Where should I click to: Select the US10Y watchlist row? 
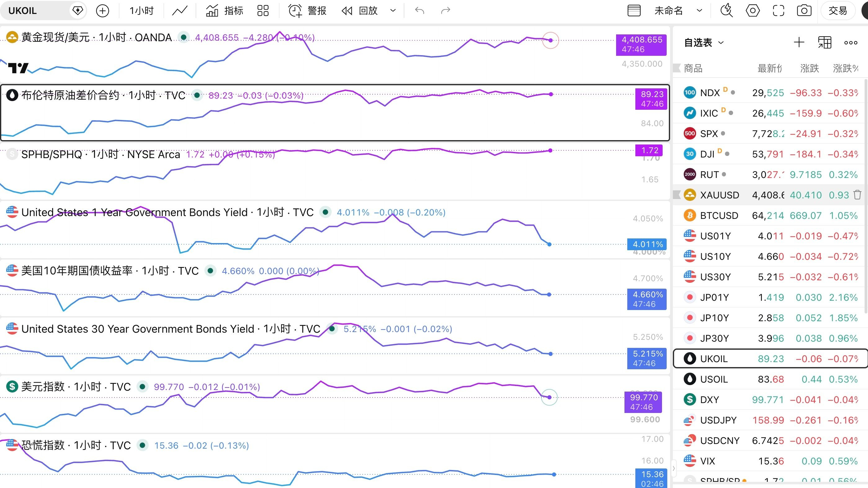(x=769, y=257)
